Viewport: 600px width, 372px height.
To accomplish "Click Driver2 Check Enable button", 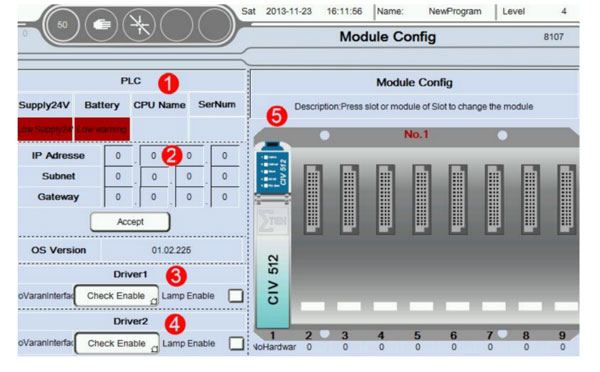I will 117,343.
